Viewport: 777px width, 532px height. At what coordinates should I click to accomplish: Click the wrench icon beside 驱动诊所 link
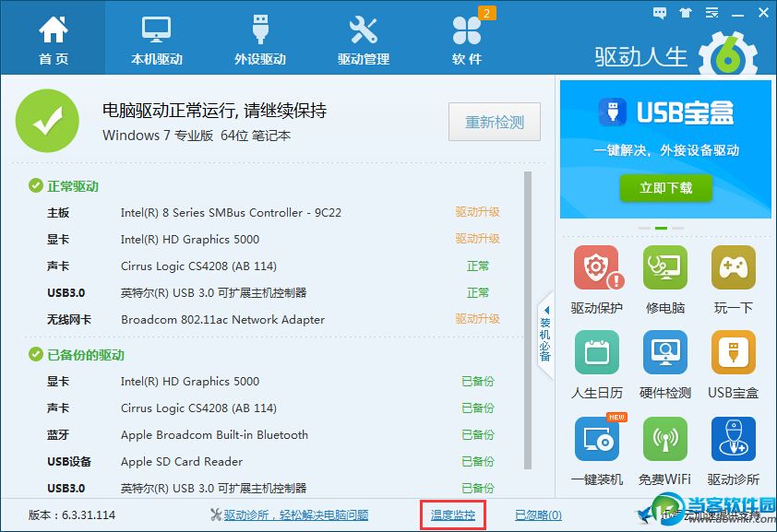(x=216, y=515)
